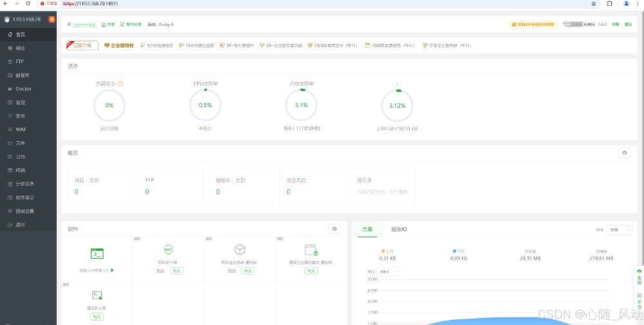Click the 立即升级 upgrade button
This screenshot has height=325, width=644.
pyautogui.click(x=82, y=46)
